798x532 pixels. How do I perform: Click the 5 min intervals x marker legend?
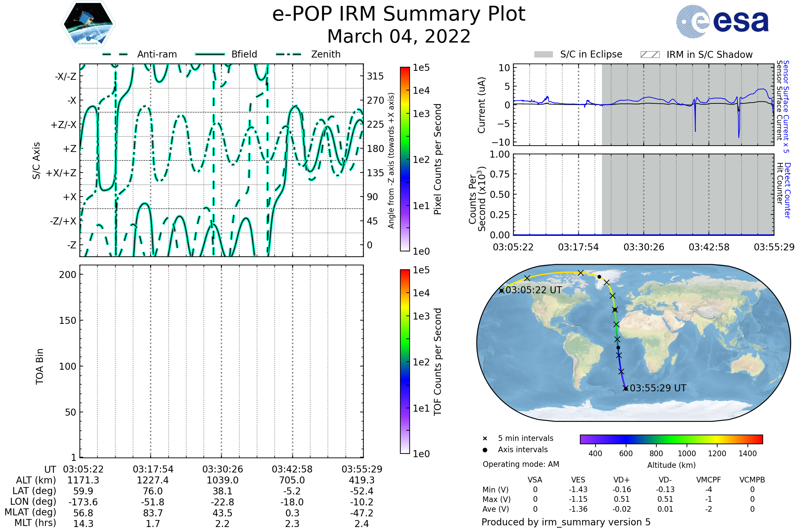pyautogui.click(x=485, y=439)
